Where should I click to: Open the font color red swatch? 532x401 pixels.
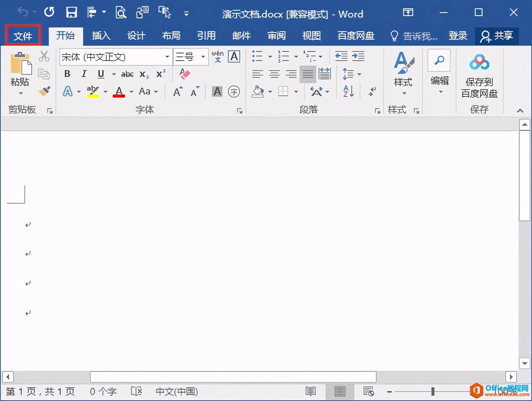119,91
